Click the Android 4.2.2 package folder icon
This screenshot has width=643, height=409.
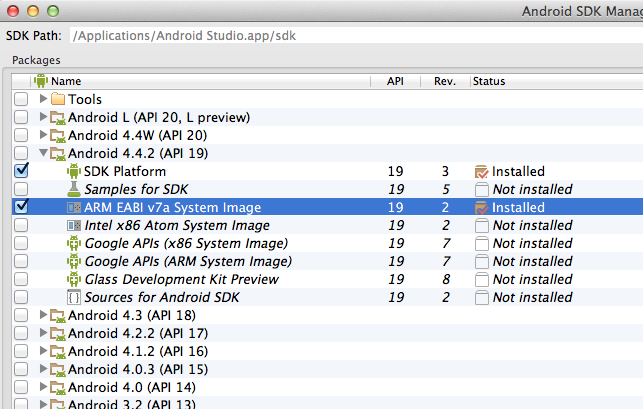[58, 334]
